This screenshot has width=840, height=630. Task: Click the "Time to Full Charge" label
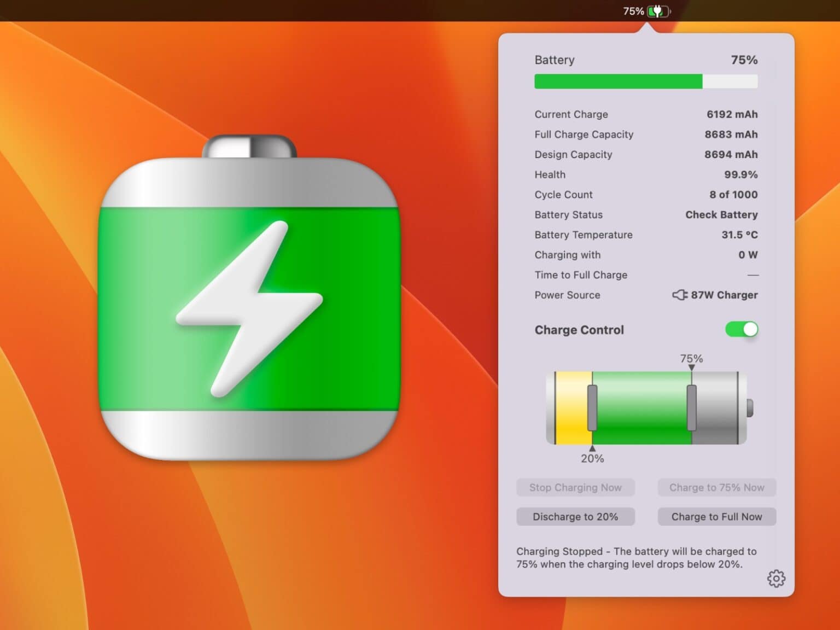point(581,275)
